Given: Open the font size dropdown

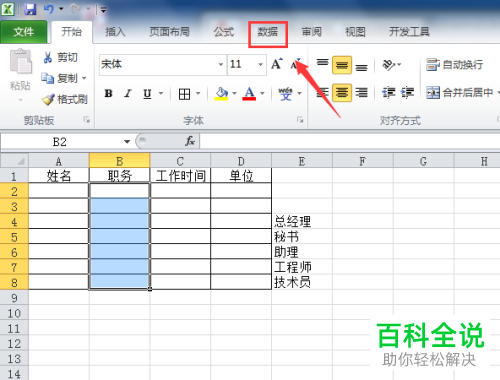Looking at the screenshot, I should click(261, 64).
